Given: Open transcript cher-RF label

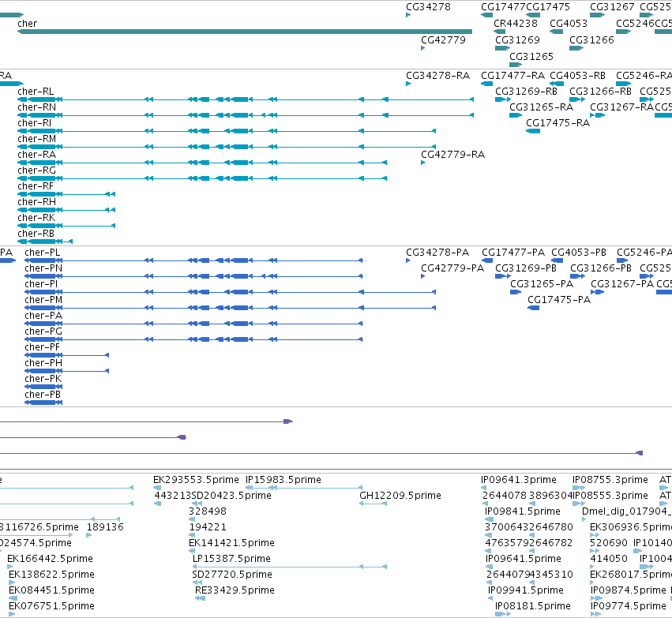Looking at the screenshot, I should click(x=36, y=186).
